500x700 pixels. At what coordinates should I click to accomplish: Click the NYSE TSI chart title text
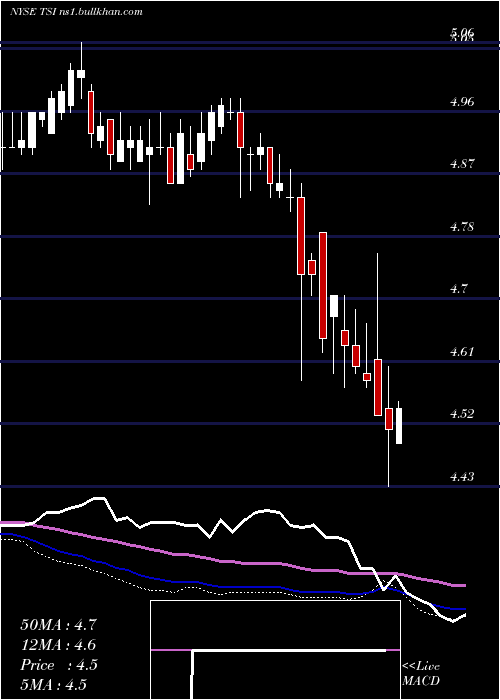coord(76,12)
